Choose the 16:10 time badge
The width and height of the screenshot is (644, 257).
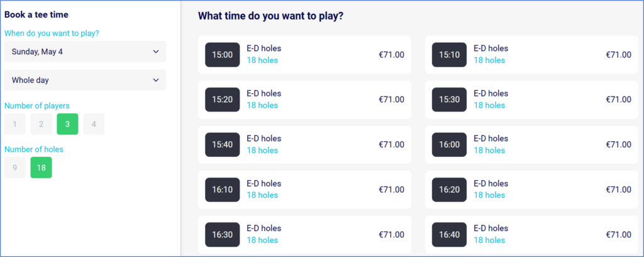(x=222, y=190)
